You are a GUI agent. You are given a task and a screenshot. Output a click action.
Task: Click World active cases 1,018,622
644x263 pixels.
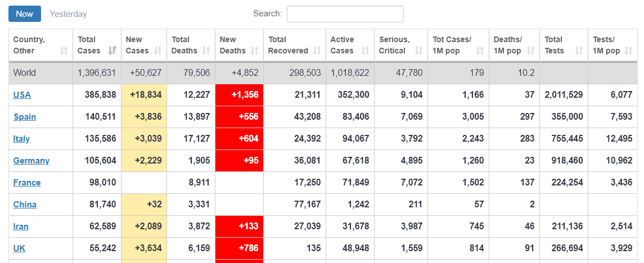coord(350,73)
